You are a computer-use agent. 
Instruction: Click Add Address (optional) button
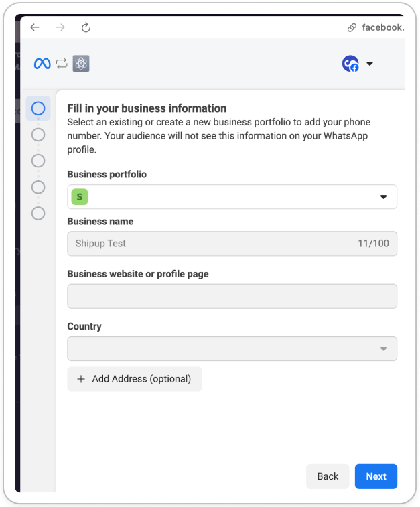point(135,379)
